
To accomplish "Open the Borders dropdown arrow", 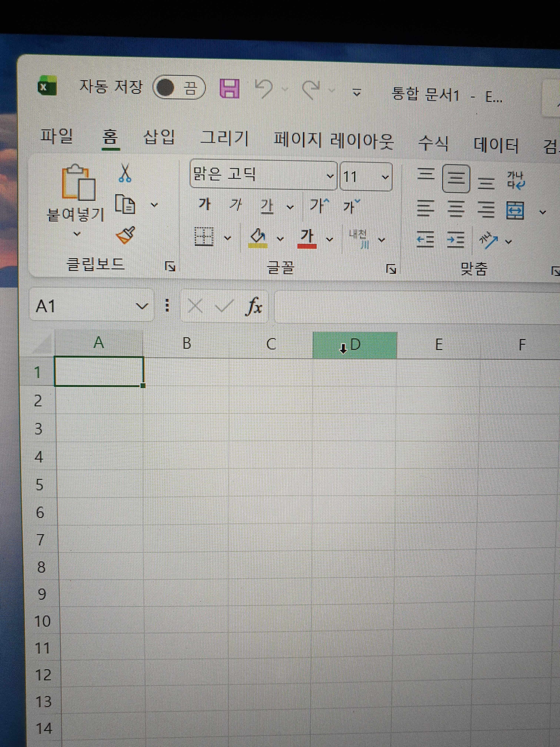I will click(x=228, y=238).
